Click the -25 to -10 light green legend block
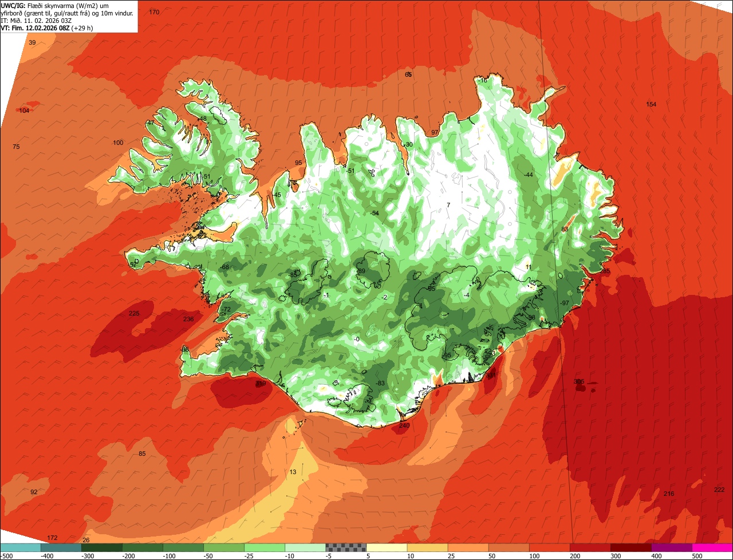733x560 pixels. tap(265, 547)
